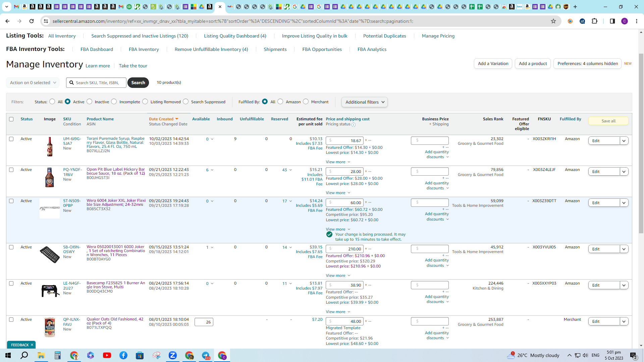The height and width of the screenshot is (362, 644).
Task: Open the Windows Start menu
Action: 8,355
